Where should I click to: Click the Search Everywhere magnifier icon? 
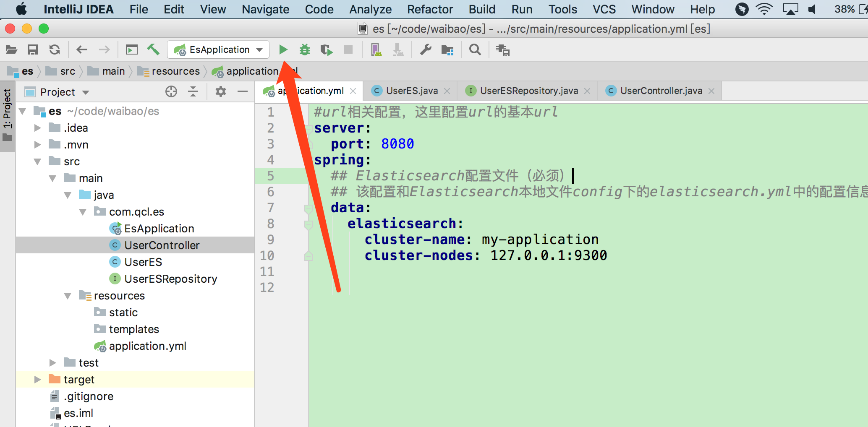coord(475,50)
